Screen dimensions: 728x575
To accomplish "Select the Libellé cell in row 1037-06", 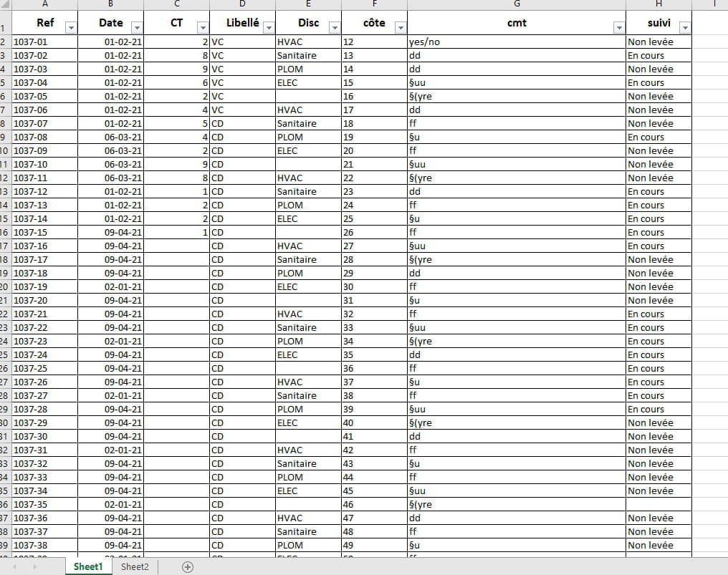I will click(x=242, y=110).
